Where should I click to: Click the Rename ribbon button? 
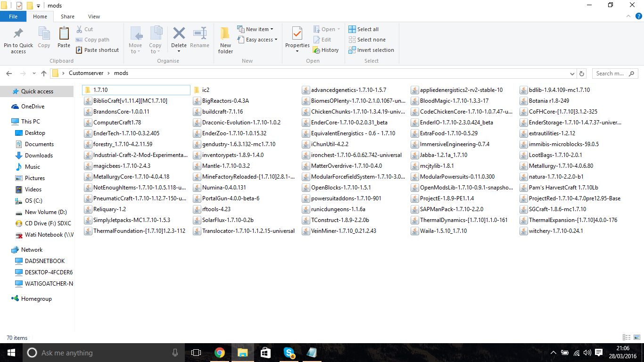pyautogui.click(x=199, y=38)
